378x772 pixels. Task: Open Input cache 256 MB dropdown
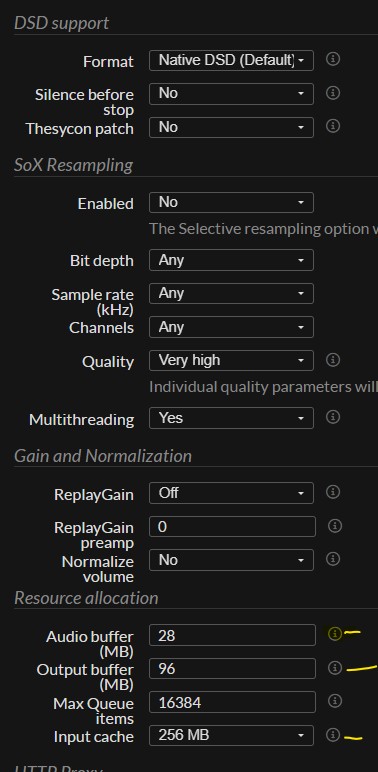pyautogui.click(x=231, y=736)
